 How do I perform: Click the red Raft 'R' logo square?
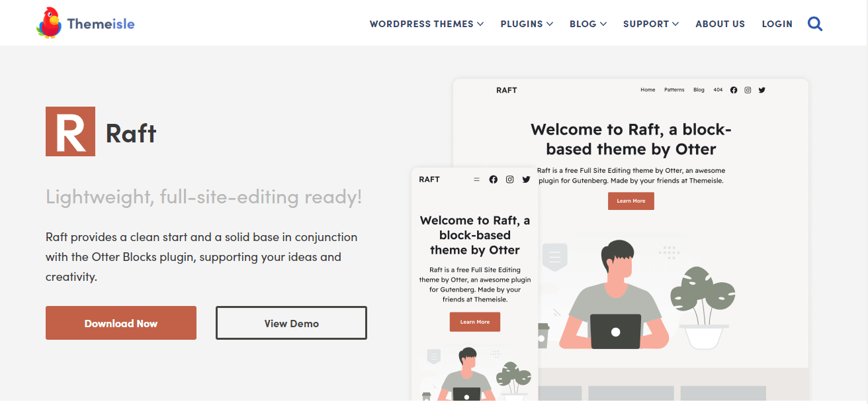pyautogui.click(x=69, y=131)
